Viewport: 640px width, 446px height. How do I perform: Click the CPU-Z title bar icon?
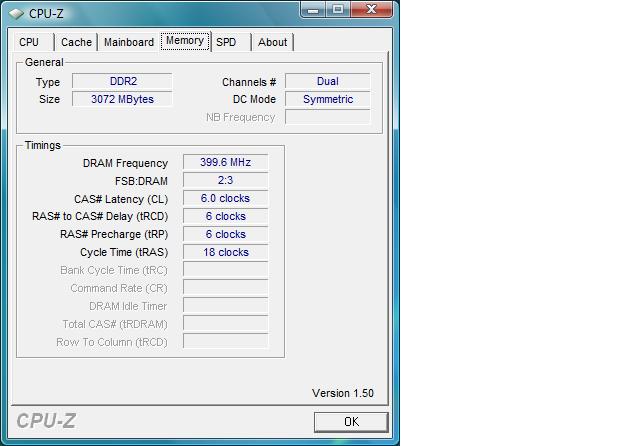pyautogui.click(x=17, y=13)
